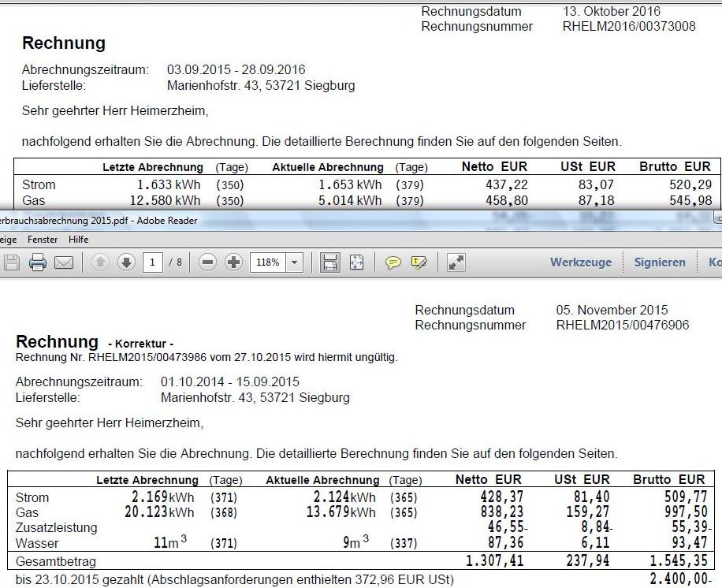
Task: Click the Gesamtbetrag USt total 237,94
Action: pyautogui.click(x=587, y=561)
